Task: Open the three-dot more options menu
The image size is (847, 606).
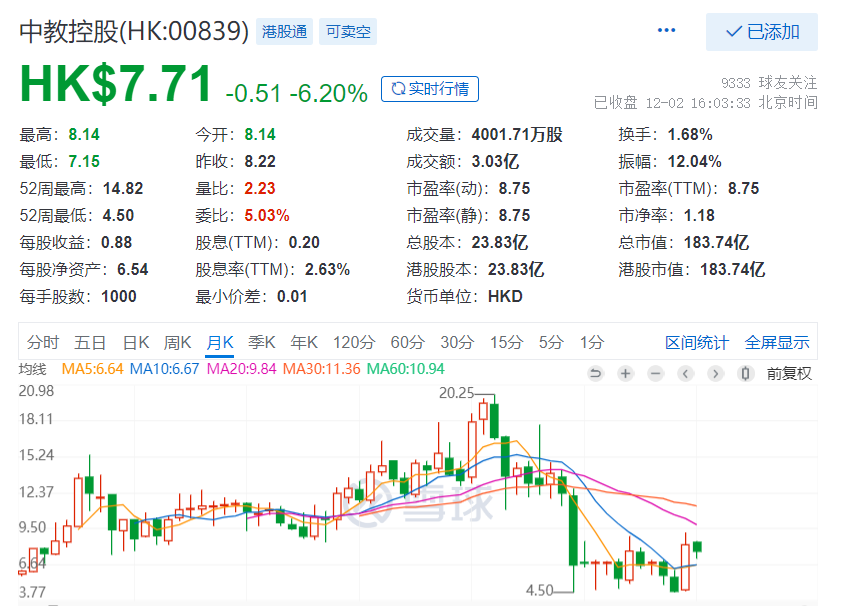Action: [x=666, y=30]
